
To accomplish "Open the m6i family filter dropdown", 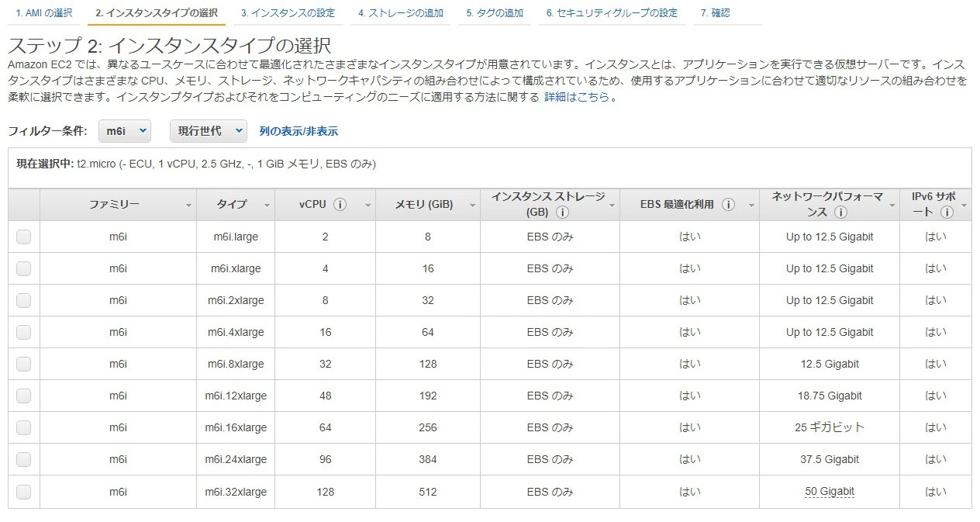I will [x=125, y=131].
